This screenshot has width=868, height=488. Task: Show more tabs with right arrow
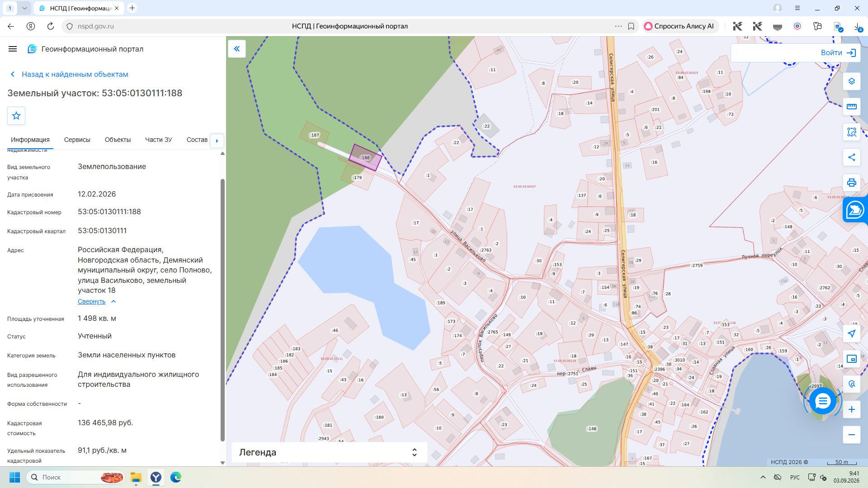(217, 141)
